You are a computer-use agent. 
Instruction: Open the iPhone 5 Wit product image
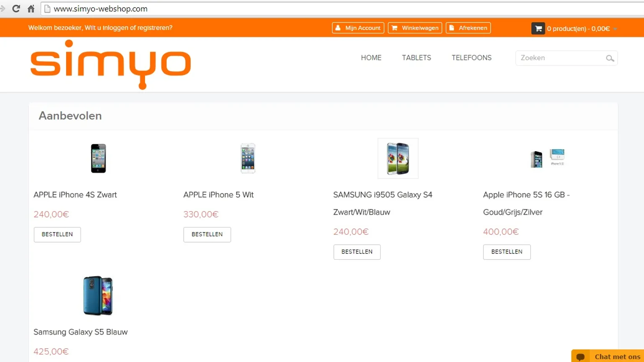click(x=248, y=158)
